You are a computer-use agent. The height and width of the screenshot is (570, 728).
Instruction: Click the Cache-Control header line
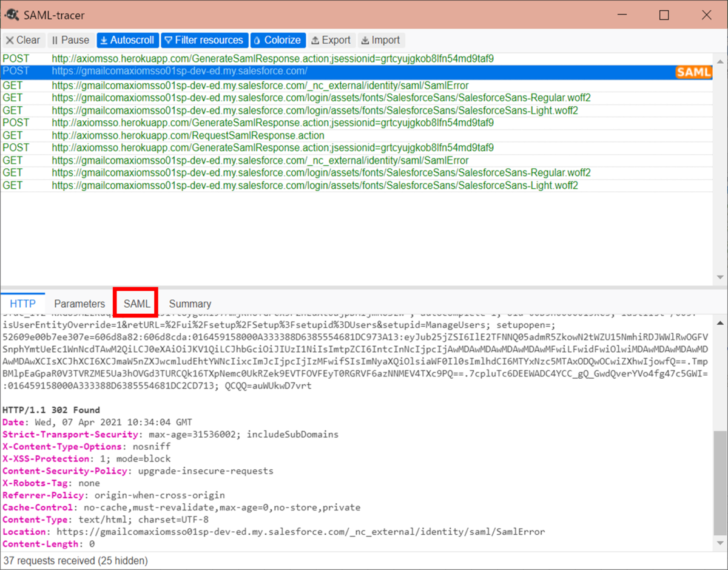click(x=181, y=507)
